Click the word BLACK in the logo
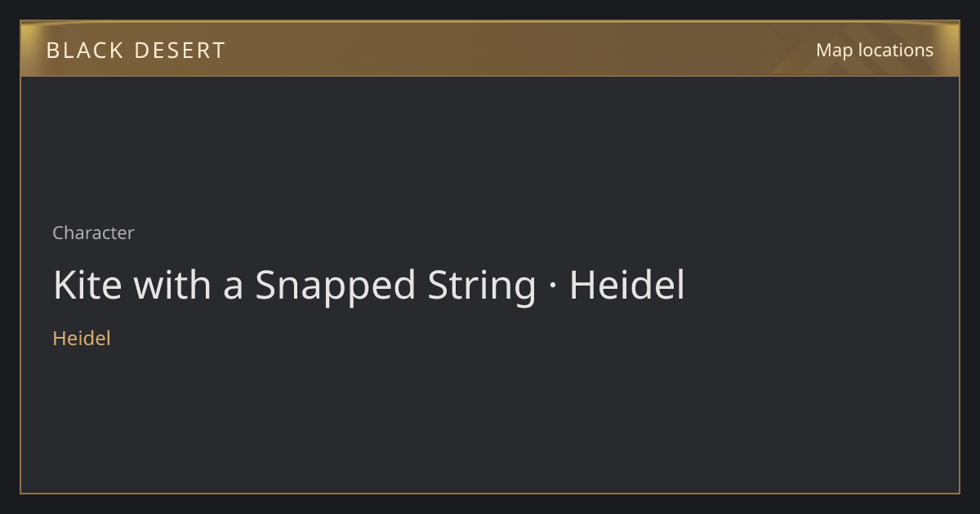The height and width of the screenshot is (514, 980). 84,51
